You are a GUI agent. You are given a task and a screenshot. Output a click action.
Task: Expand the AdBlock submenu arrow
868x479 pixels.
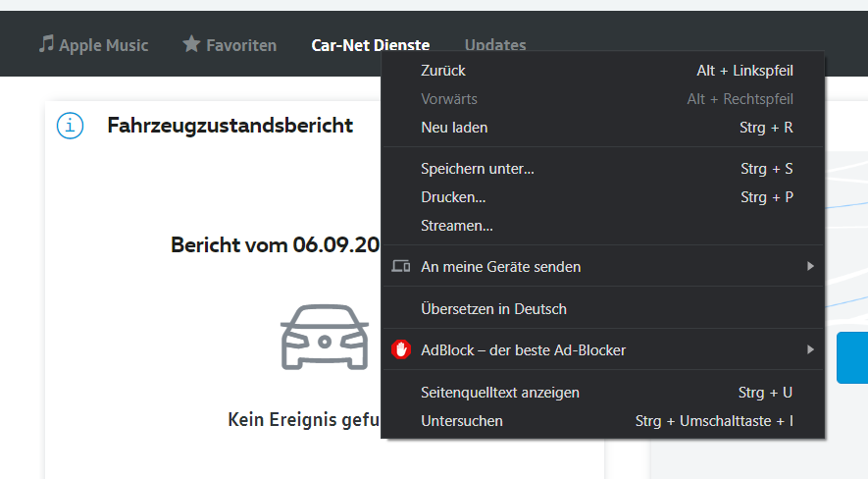pos(810,349)
